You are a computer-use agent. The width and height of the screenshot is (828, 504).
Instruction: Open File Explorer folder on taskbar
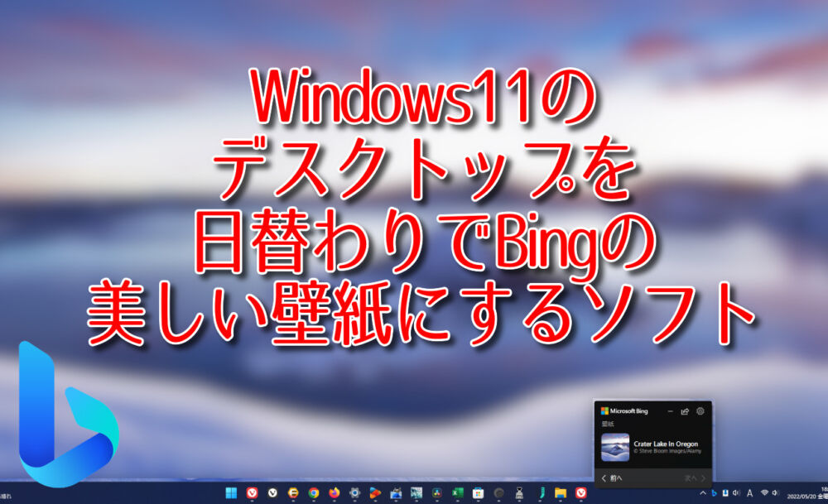point(561,493)
